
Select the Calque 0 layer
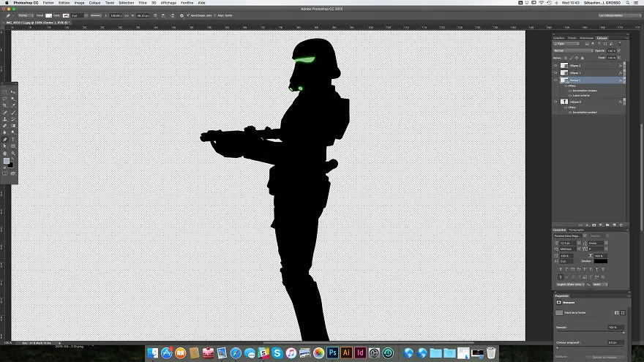pyautogui.click(x=588, y=102)
